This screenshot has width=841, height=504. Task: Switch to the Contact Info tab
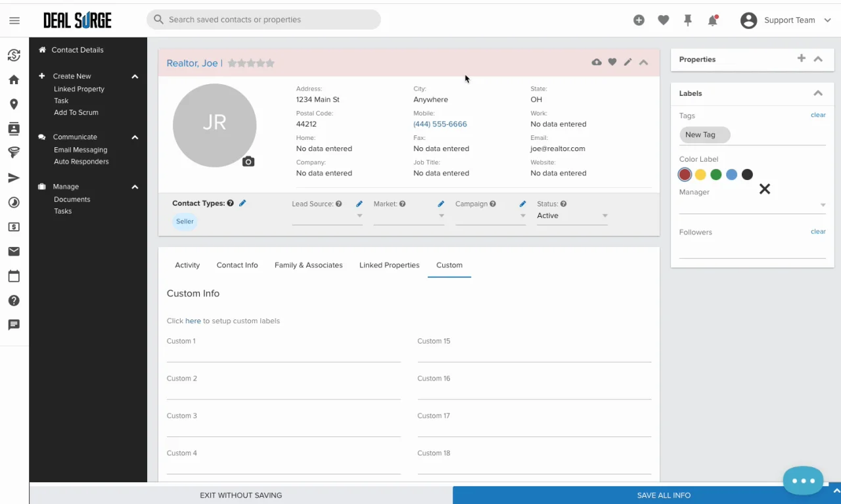(237, 265)
